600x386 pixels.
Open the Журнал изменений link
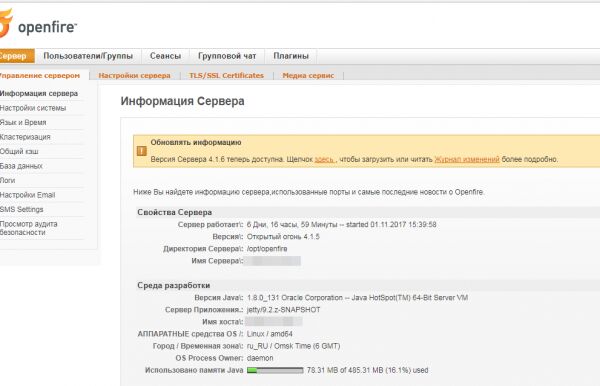pos(467,159)
